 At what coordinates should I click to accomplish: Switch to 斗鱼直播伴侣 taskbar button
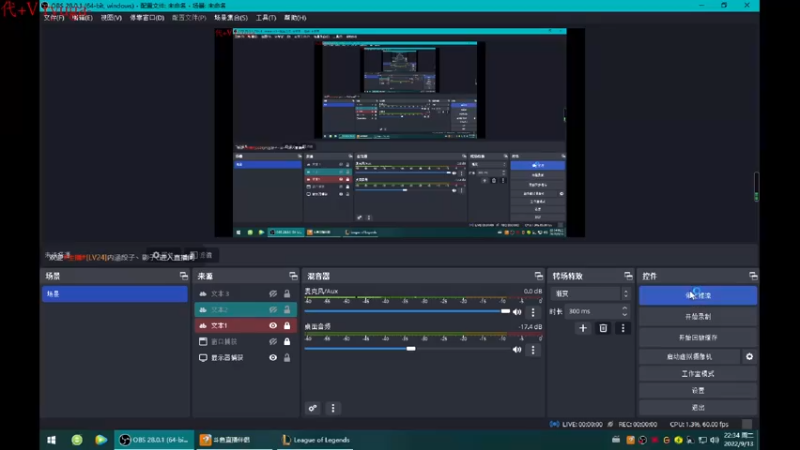pos(234,440)
